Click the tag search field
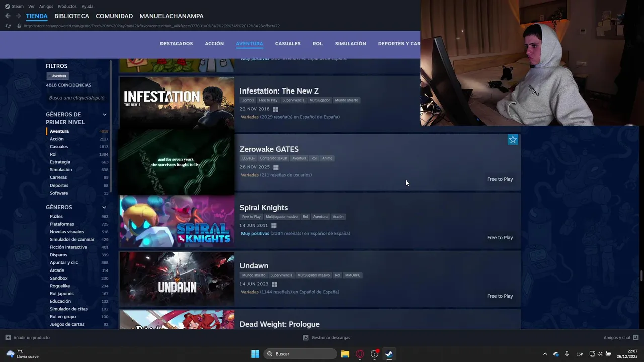Viewport: 644px width, 362px height. click(x=77, y=98)
